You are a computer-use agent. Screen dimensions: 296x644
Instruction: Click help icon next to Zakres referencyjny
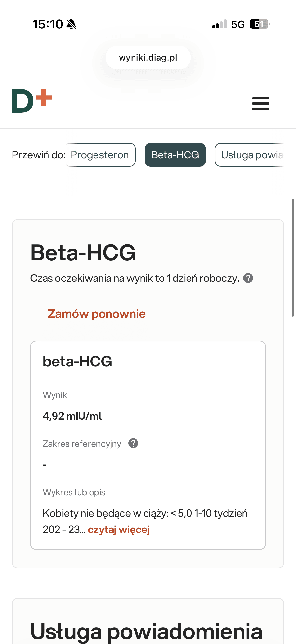coord(133,443)
